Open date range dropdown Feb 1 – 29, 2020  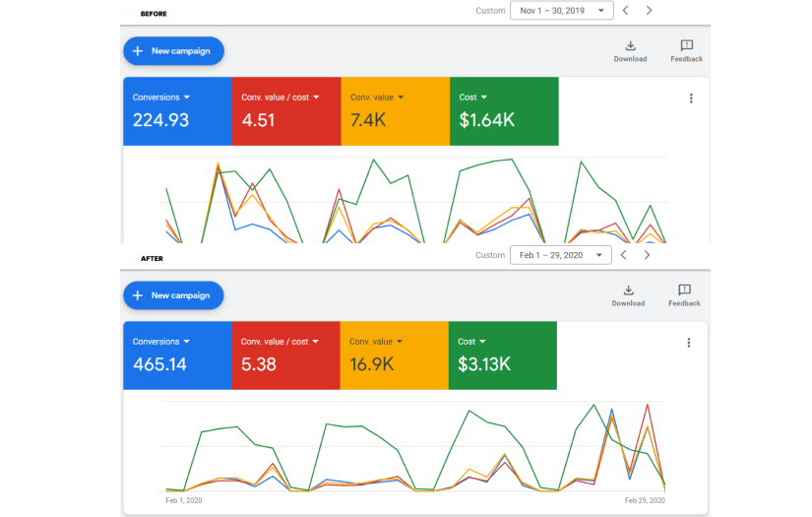[x=561, y=255]
